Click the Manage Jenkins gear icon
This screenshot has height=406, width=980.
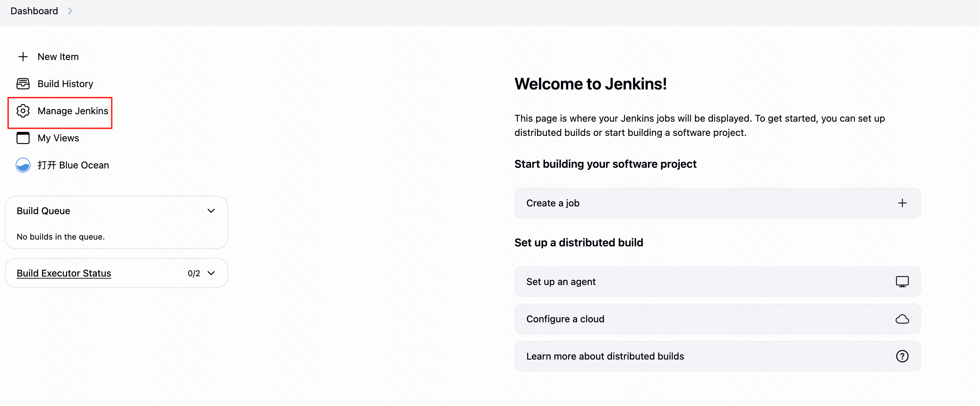pos(23,111)
